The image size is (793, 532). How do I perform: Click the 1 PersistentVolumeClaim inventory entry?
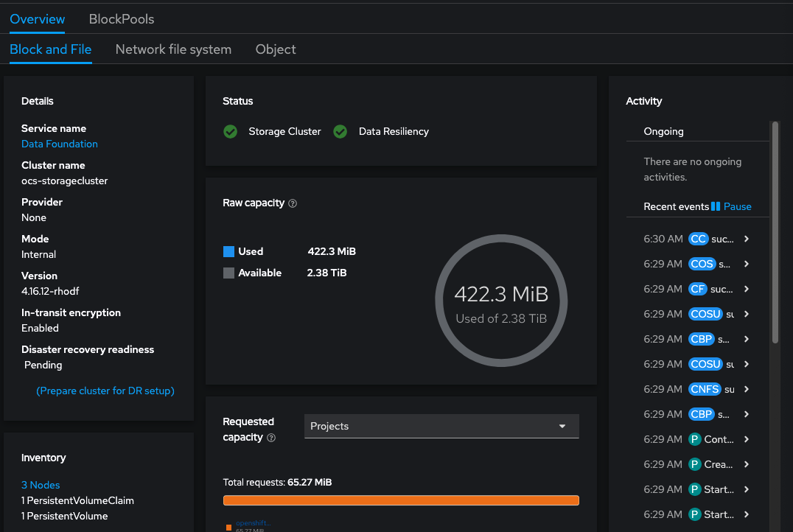point(77,500)
